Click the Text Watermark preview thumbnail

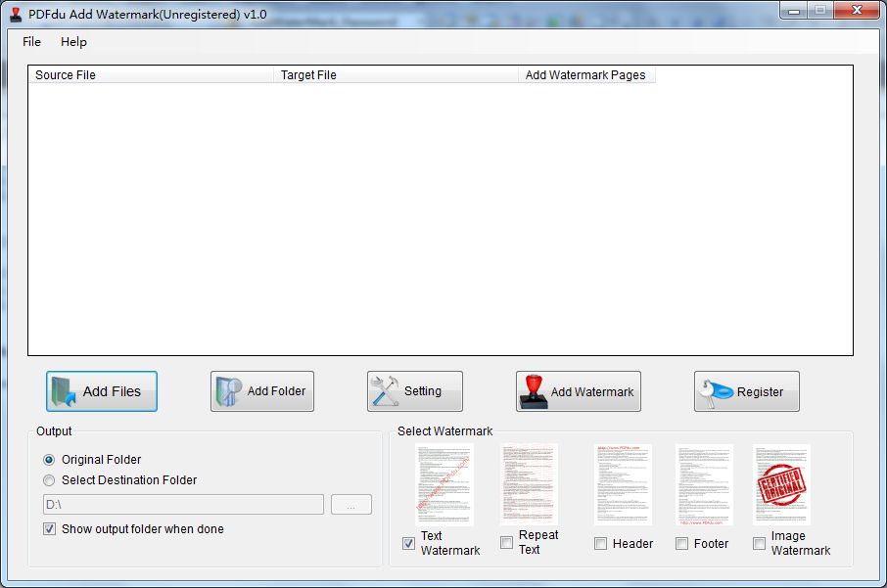tap(444, 484)
